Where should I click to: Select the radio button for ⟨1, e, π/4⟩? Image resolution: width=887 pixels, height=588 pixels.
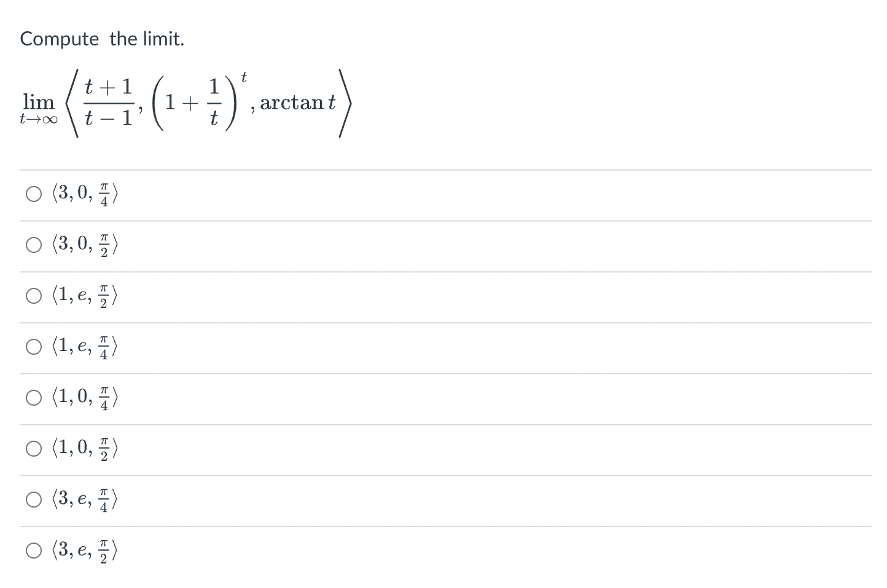point(34,346)
